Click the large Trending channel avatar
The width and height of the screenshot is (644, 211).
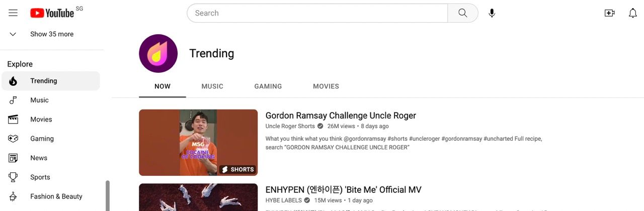(158, 53)
